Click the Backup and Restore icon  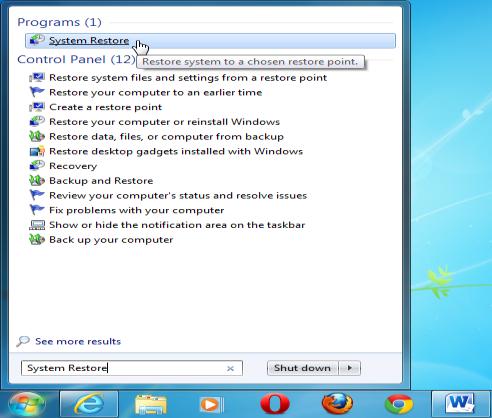tap(37, 180)
